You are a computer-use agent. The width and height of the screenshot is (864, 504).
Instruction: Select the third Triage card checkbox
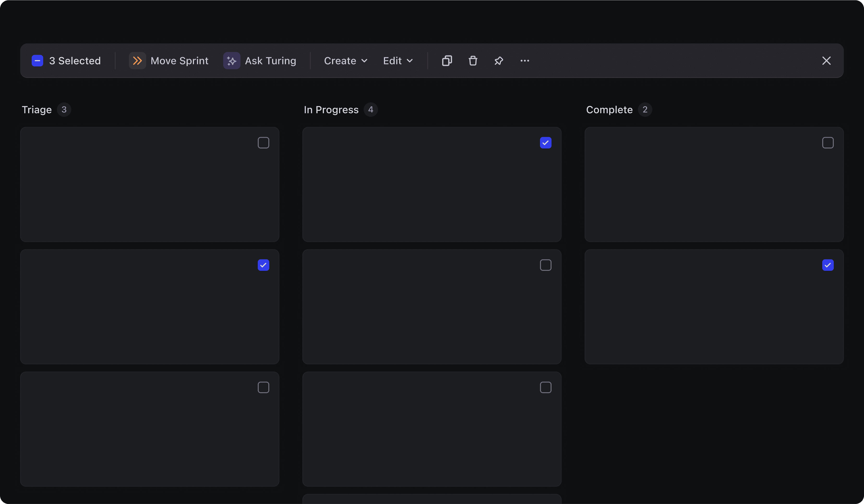point(263,387)
